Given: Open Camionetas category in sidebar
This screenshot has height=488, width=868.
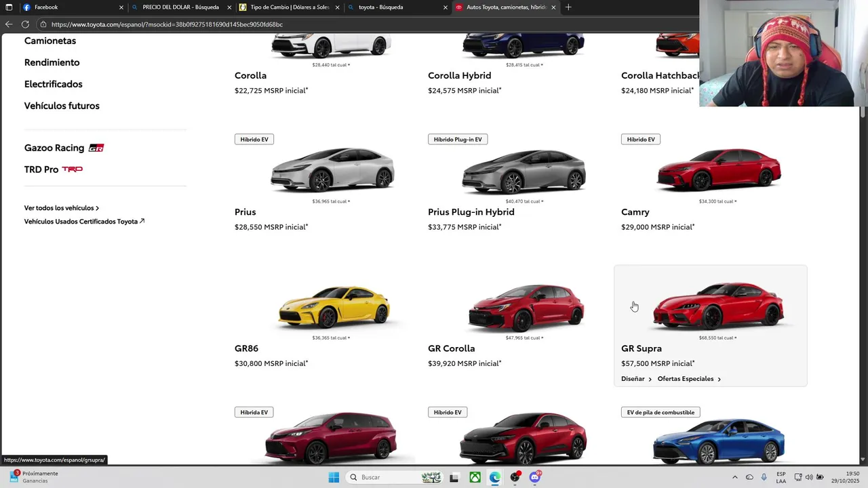Looking at the screenshot, I should click(x=50, y=41).
